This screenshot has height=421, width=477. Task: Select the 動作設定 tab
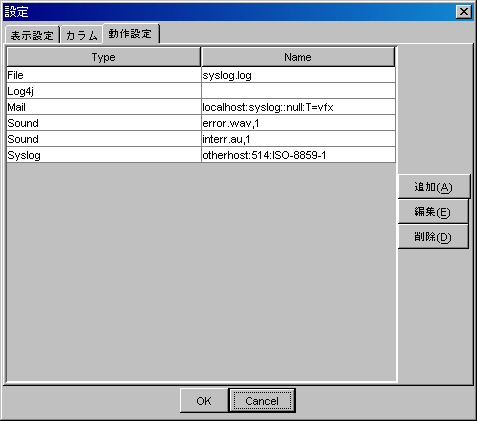(x=131, y=34)
